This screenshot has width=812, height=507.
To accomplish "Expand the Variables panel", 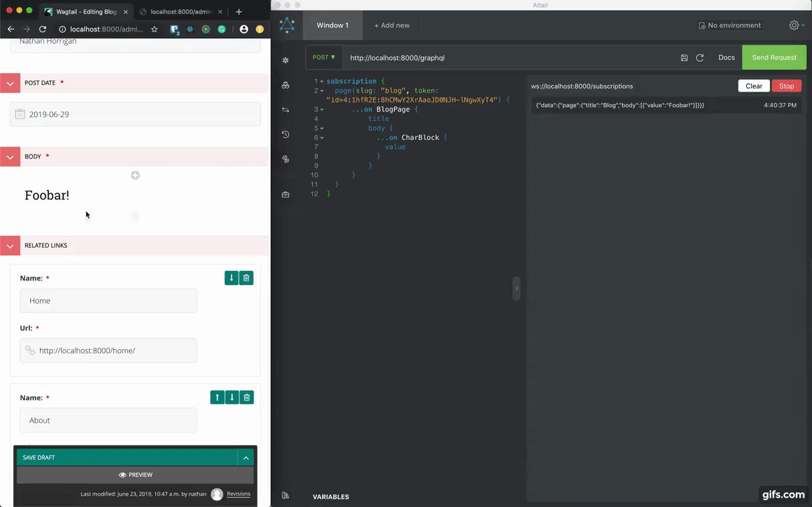I will click(x=331, y=497).
